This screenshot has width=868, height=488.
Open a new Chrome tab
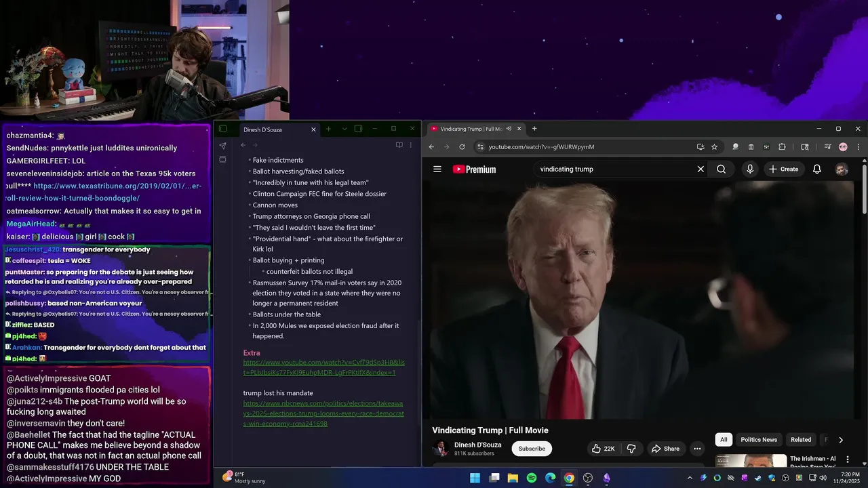point(534,129)
